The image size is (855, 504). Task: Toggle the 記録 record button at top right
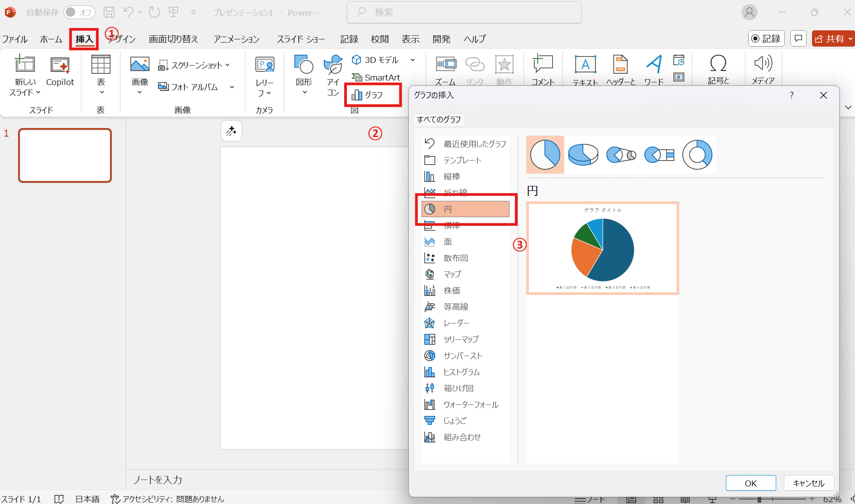click(x=766, y=39)
